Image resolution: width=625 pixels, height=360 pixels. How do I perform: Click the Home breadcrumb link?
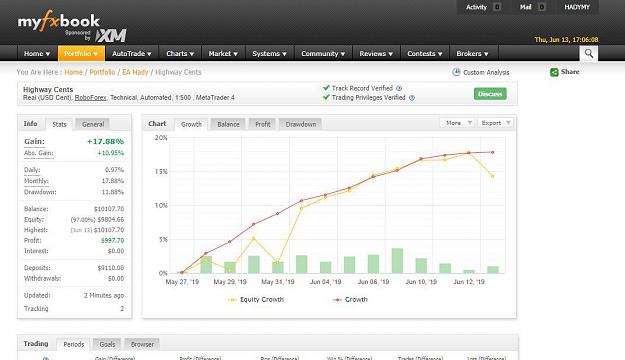(x=73, y=72)
